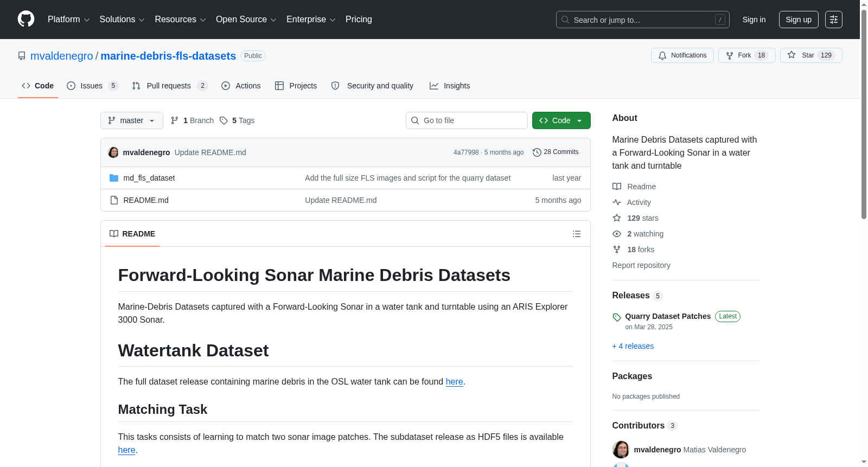Viewport: 868px width, 467px height.
Task: Click the mvaldenegro avatar in commit row
Action: pos(113,152)
